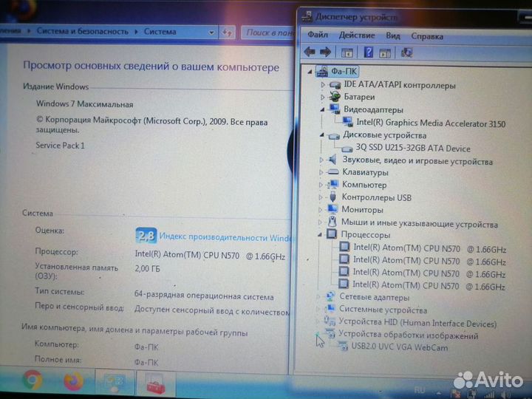Click the show/hide console tree toolbar icon
This screenshot has height=399, width=532.
click(347, 52)
